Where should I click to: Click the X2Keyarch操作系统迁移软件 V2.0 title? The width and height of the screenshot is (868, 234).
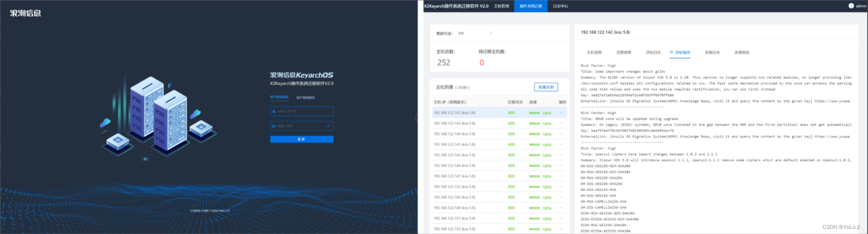tap(456, 6)
